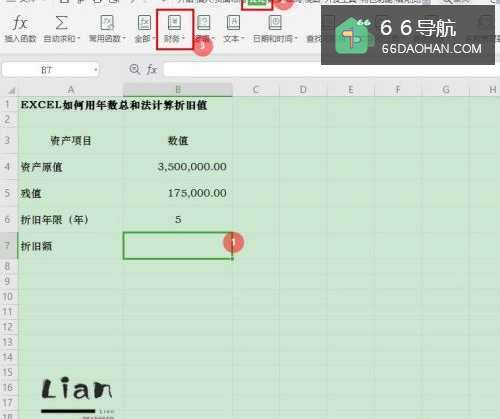Select the row 7 header
This screenshot has height=419, width=500.
pyautogui.click(x=8, y=246)
